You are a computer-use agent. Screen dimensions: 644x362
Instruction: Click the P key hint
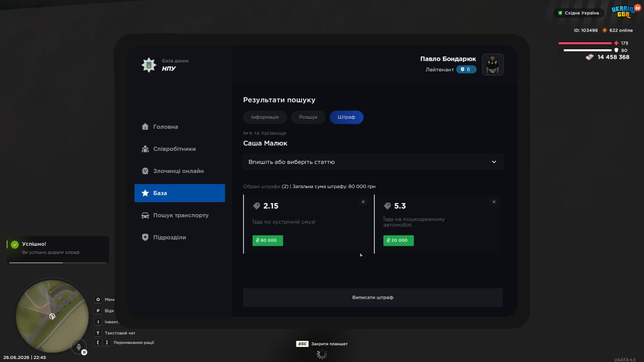coord(98,311)
